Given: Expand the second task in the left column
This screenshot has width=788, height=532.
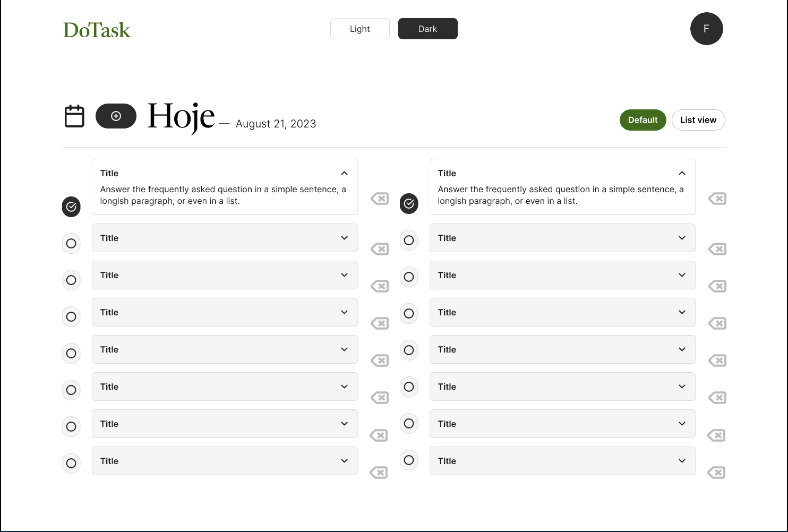Looking at the screenshot, I should coord(344,238).
